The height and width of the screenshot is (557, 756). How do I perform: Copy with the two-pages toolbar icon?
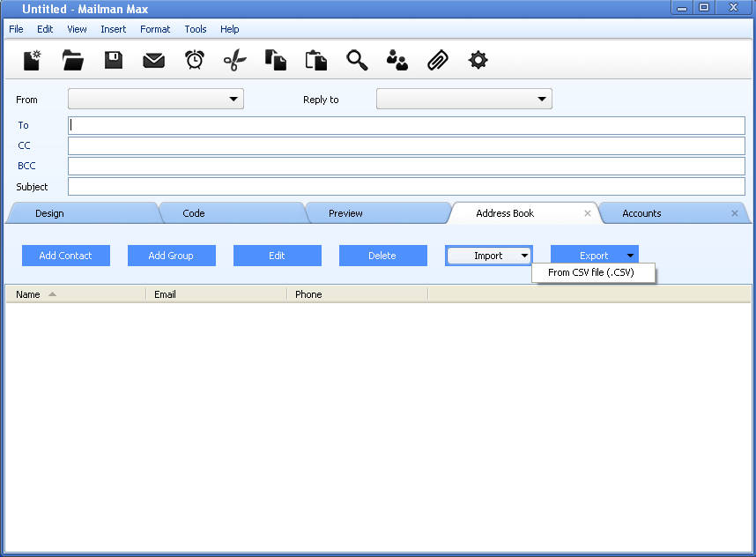275,60
